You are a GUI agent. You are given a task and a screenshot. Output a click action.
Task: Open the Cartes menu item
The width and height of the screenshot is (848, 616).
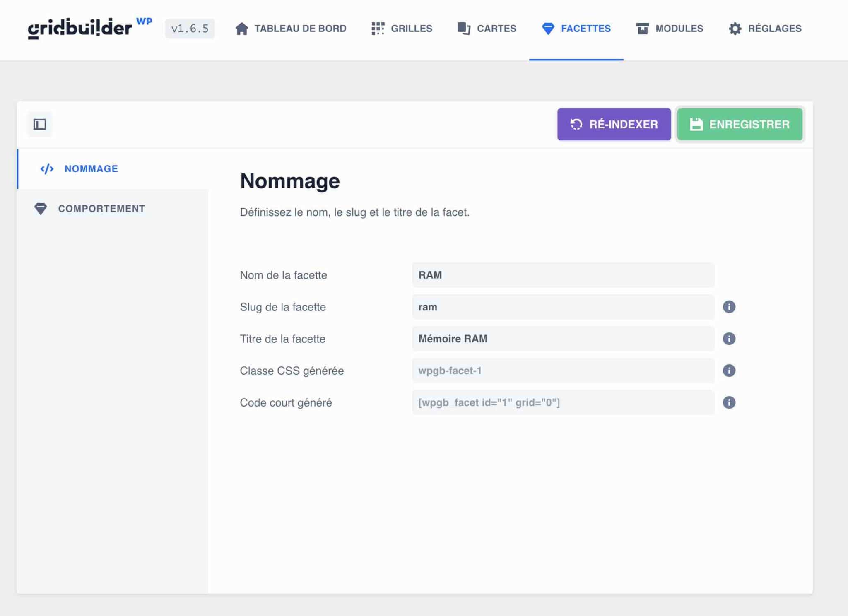coord(487,29)
